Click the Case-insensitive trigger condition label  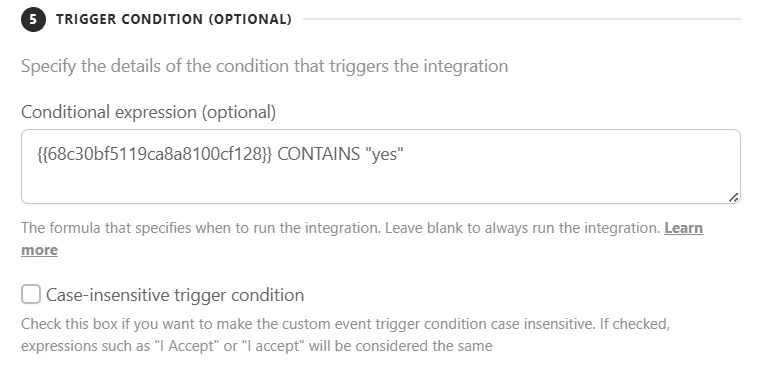[x=175, y=295]
